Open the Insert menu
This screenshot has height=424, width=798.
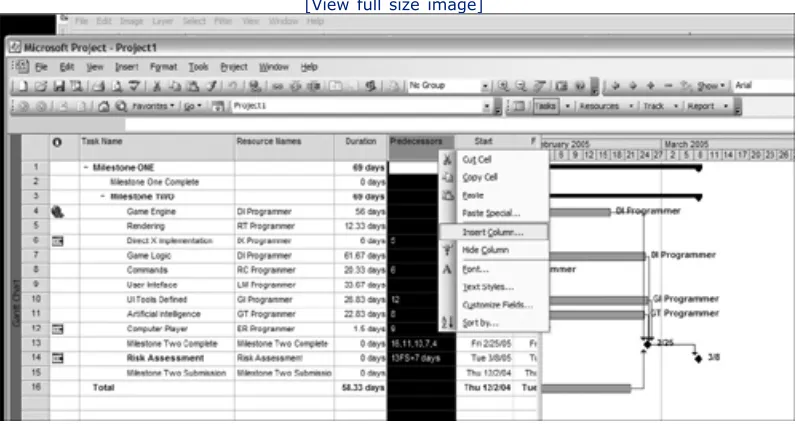[126, 67]
